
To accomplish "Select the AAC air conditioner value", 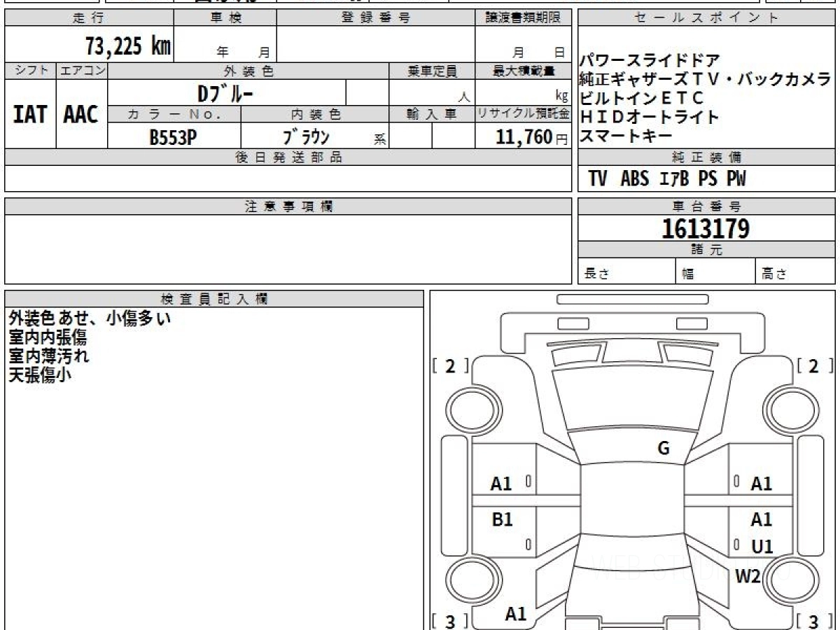I will pyautogui.click(x=81, y=114).
